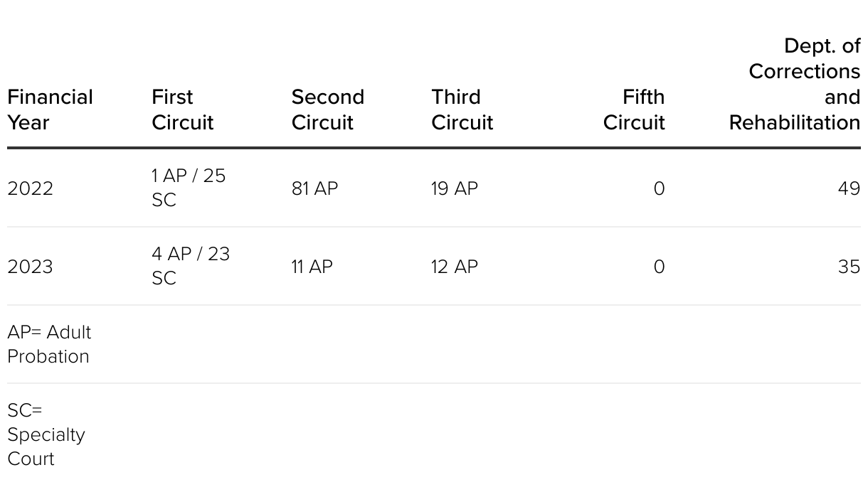Click the 2022 Fifth Circuit zero value
Screen dimensions: 868x492
[x=659, y=188]
